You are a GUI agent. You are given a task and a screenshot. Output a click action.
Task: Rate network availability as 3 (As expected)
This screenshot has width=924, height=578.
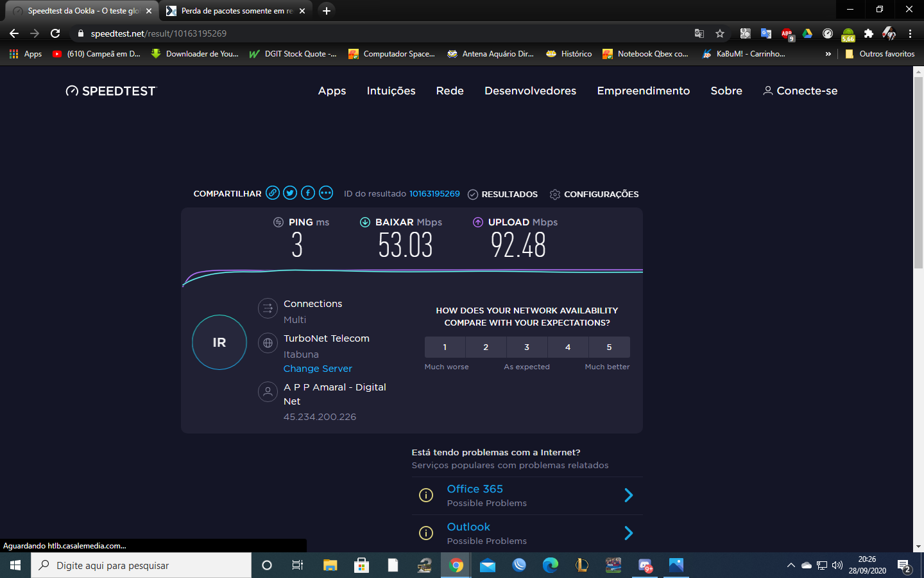point(527,347)
